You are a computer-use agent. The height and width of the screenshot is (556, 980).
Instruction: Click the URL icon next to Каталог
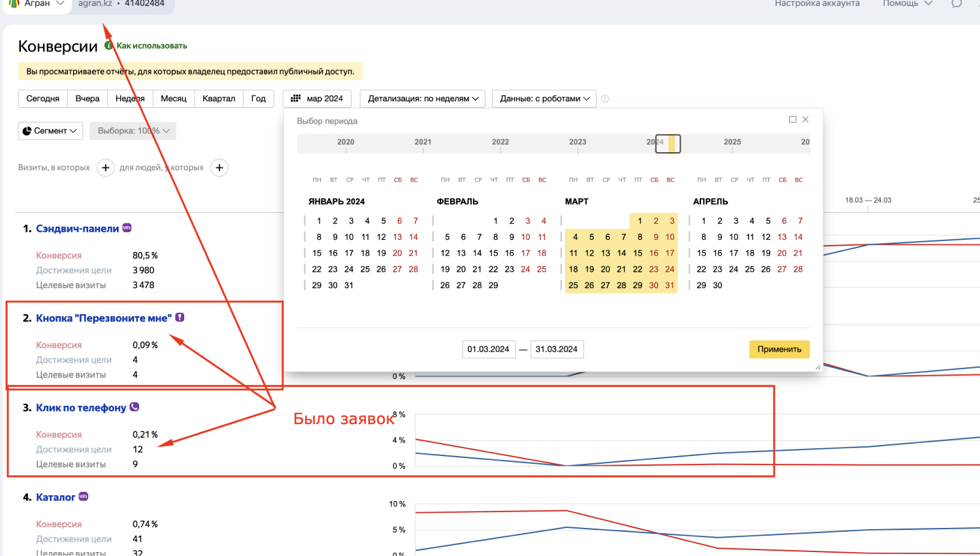[x=84, y=497]
